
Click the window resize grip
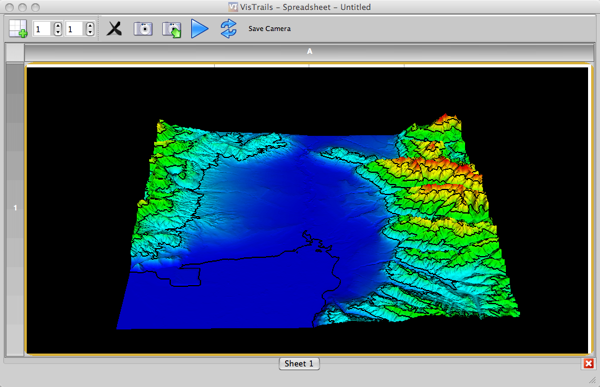pyautogui.click(x=593, y=380)
